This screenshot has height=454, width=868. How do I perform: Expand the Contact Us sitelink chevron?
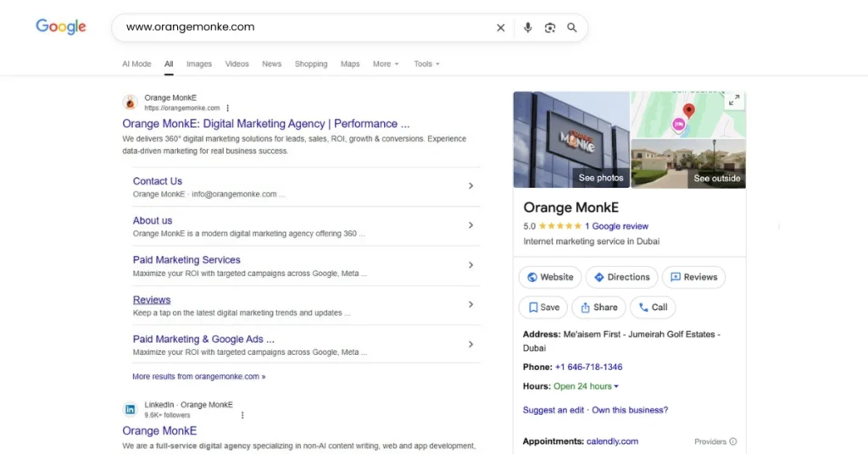[470, 185]
